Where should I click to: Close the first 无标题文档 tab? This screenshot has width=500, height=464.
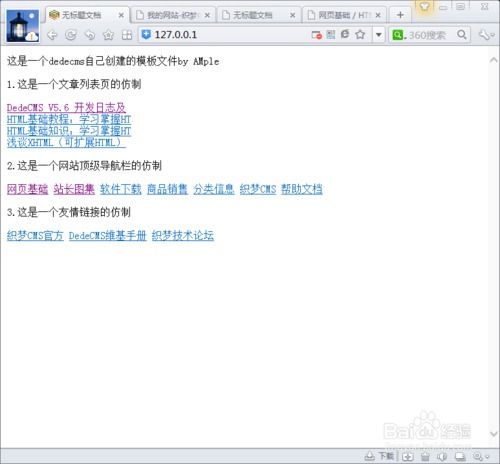pos(121,15)
